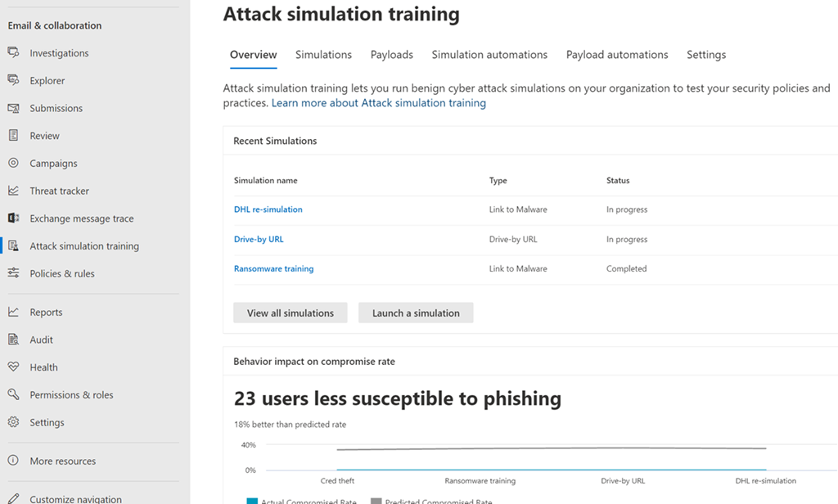This screenshot has width=838, height=504.
Task: Click the Customize navigation pencil icon
Action: point(13,499)
